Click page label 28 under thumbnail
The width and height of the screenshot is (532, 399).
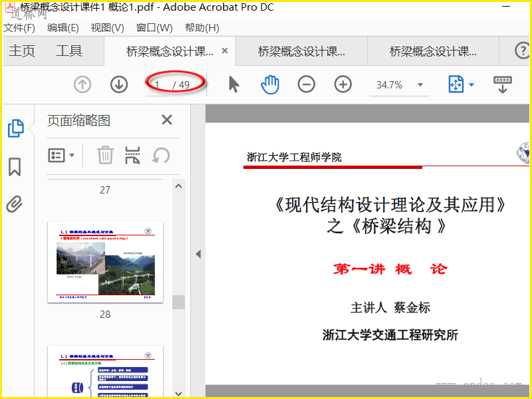coord(105,315)
